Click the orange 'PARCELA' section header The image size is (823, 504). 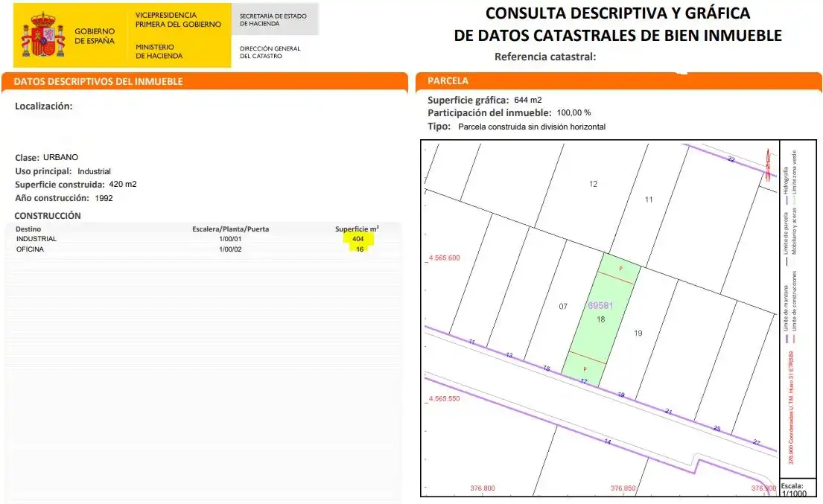pyautogui.click(x=448, y=80)
